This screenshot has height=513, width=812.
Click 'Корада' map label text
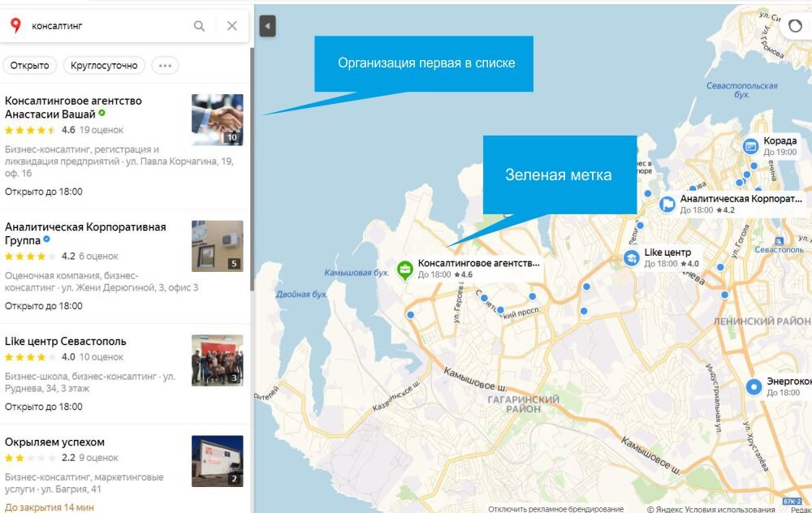pyautogui.click(x=780, y=140)
